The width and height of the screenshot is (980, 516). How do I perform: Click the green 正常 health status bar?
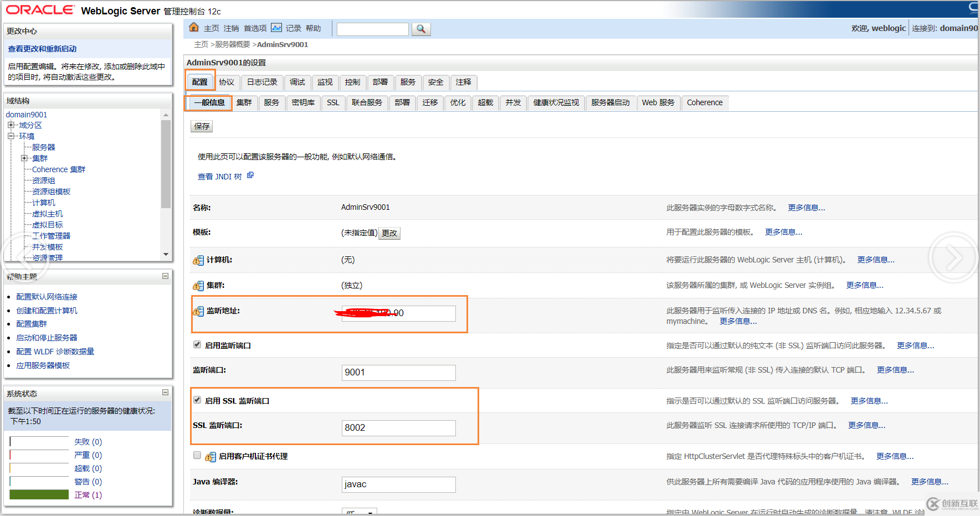click(39, 495)
